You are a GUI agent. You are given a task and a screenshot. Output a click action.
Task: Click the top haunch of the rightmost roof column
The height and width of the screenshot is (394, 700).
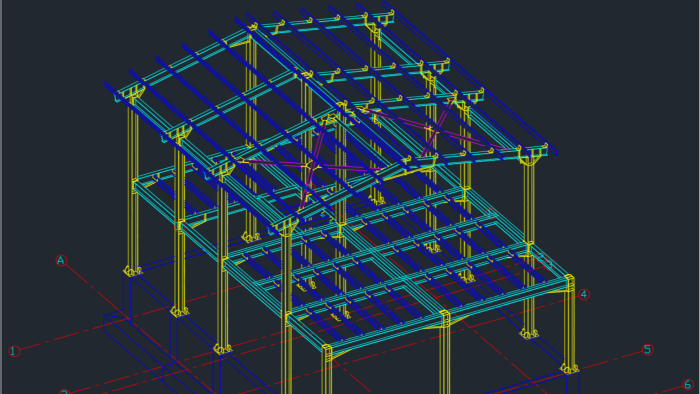pyautogui.click(x=530, y=156)
